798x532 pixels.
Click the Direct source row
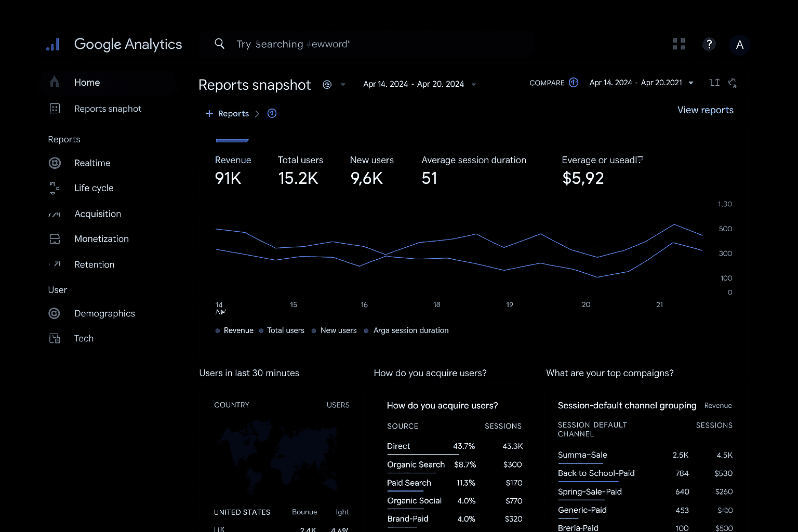pyautogui.click(x=455, y=446)
